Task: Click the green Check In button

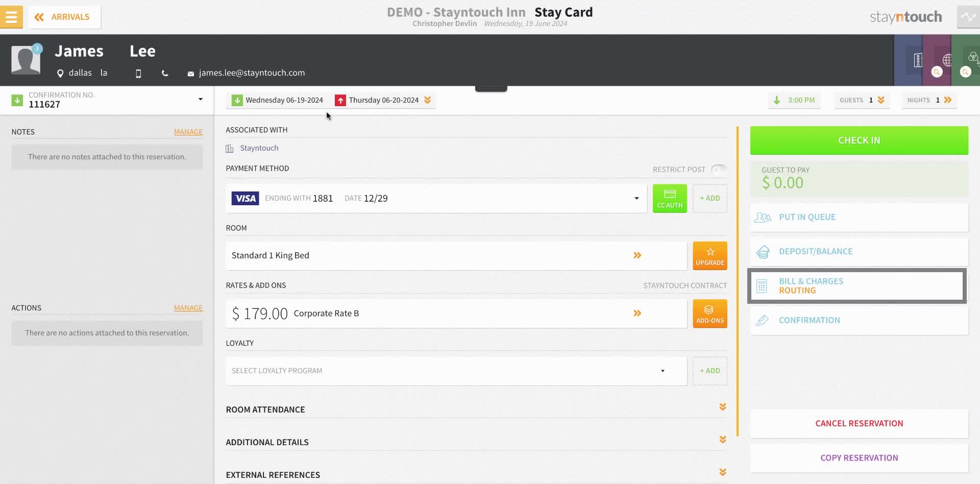Action: 859,140
